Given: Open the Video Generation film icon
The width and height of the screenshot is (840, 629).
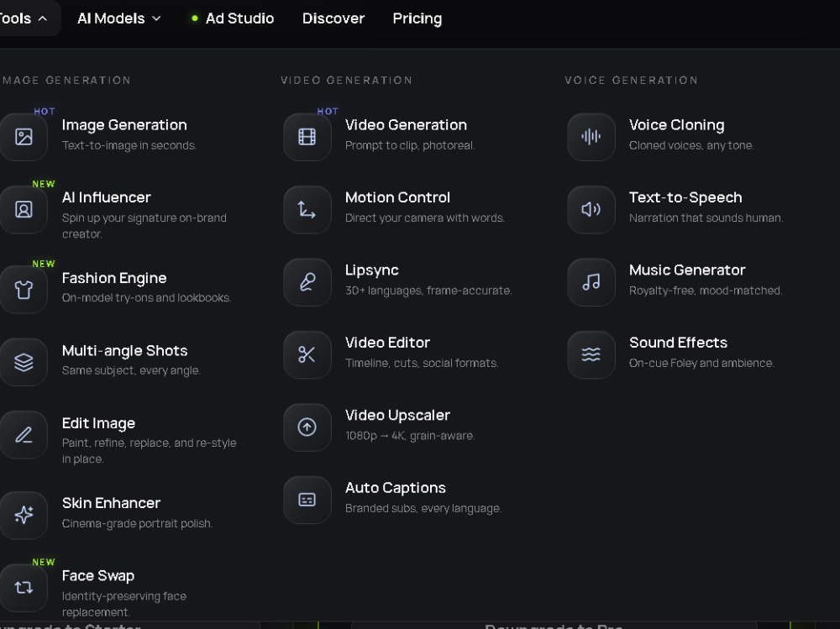Looking at the screenshot, I should pyautogui.click(x=307, y=137).
